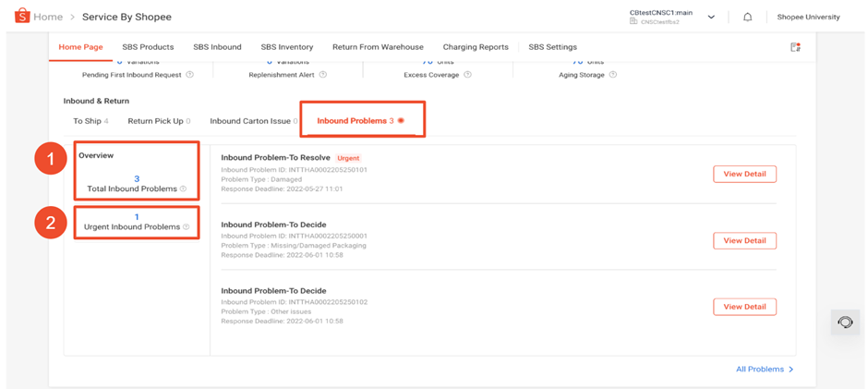Click help icon next to Replenishment Alert

[323, 75]
